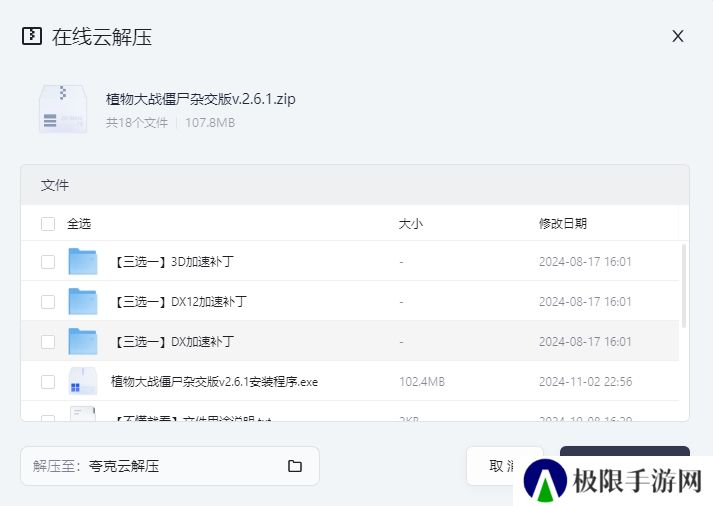Click the 3D加速补丁 row date 2024-08-17 16:01

coord(586,262)
